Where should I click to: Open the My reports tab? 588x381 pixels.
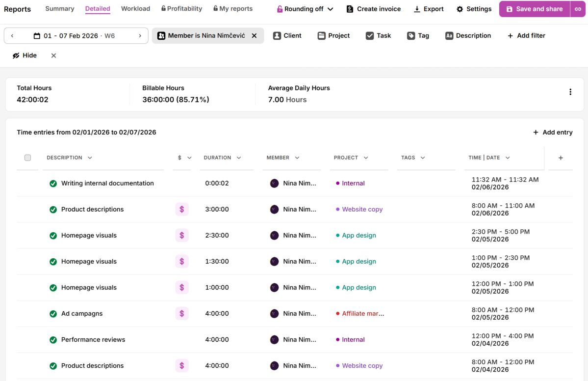pos(233,9)
